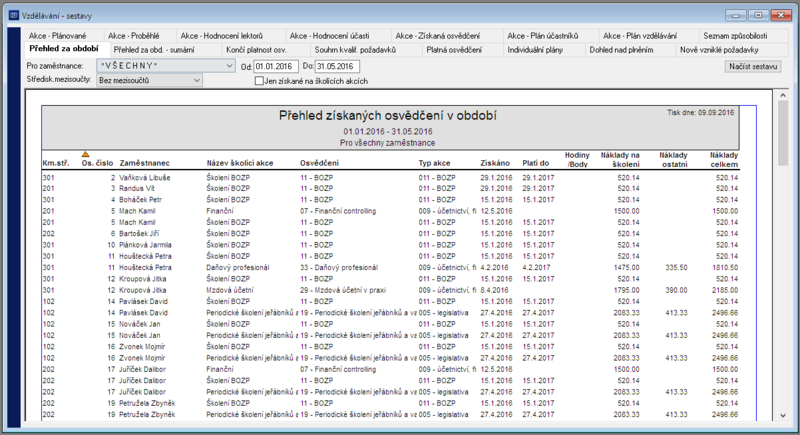Click the 'Od' date field

(276, 66)
